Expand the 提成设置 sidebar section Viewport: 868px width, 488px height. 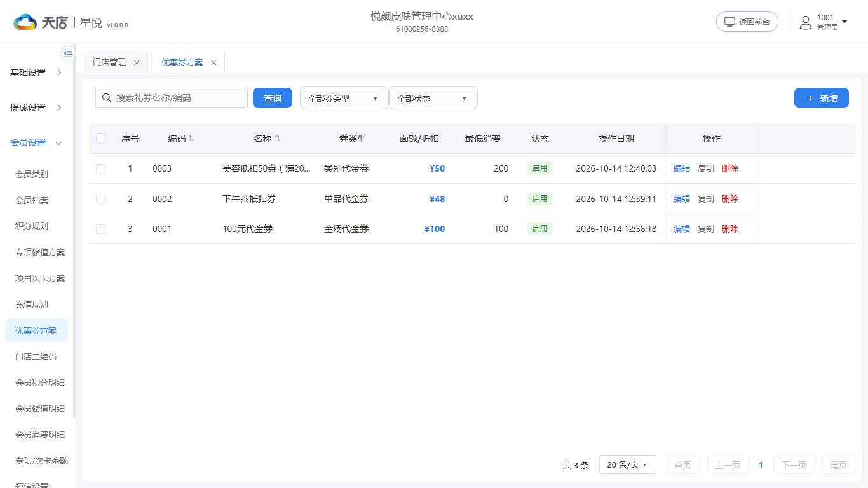[37, 107]
